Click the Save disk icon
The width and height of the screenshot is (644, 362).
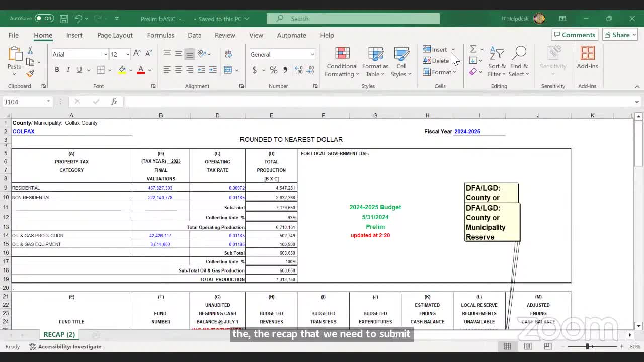(x=64, y=19)
